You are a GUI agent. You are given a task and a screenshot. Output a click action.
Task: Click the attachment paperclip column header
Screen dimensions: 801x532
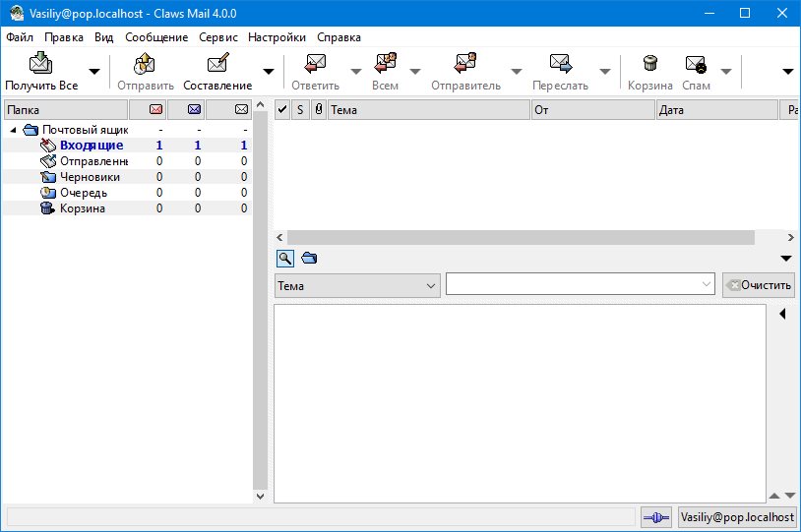coord(319,110)
